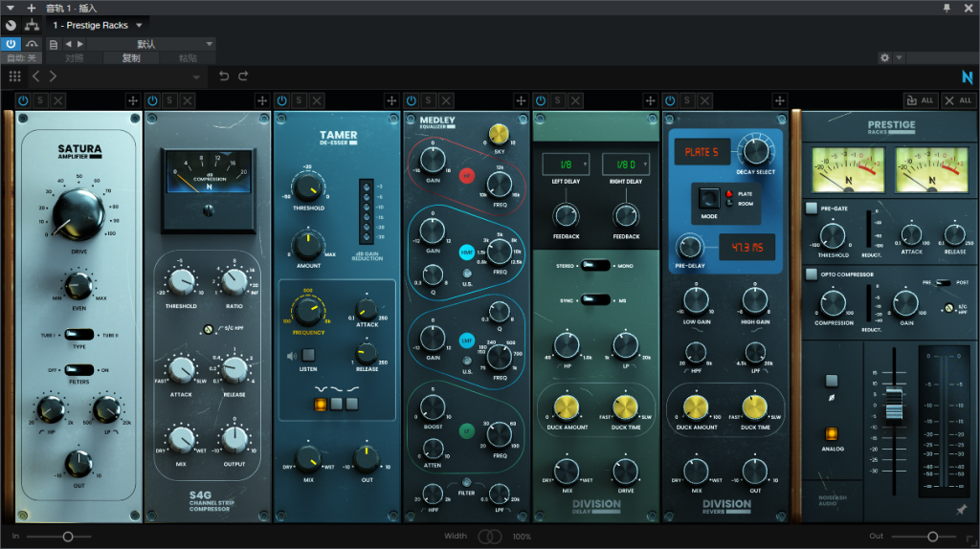980x549 pixels.
Task: Click the rack input level slider
Action: pos(58,537)
